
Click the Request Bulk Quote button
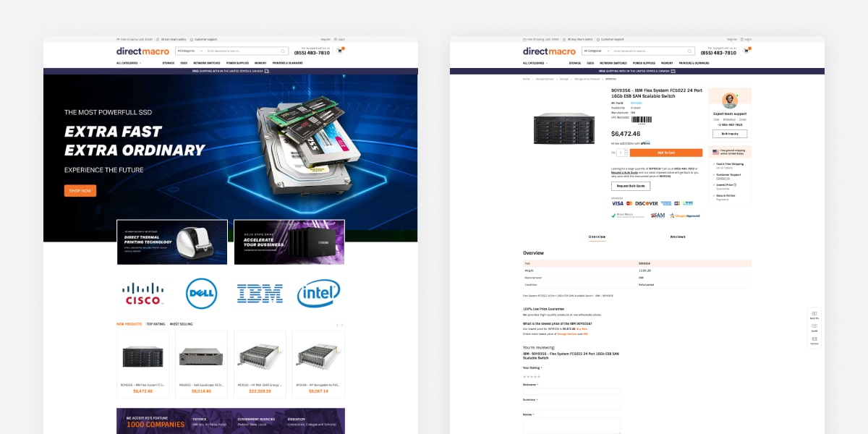631,186
